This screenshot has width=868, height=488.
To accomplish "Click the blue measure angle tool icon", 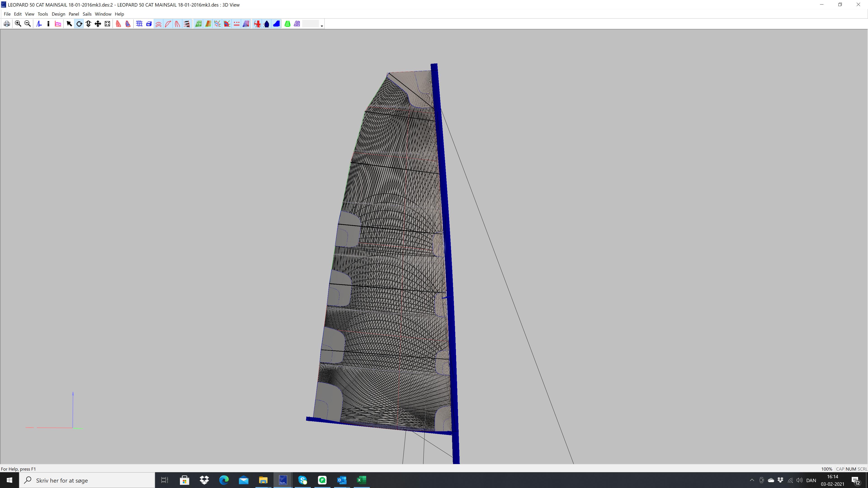I will tap(39, 23).
